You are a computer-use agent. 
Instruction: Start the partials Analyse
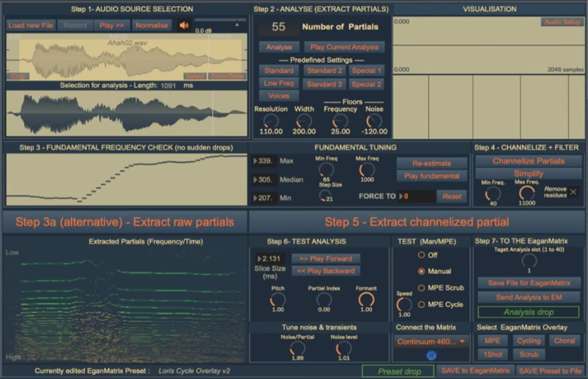click(279, 47)
